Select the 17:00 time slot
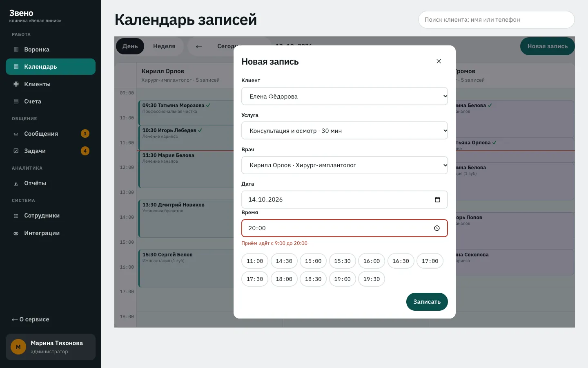Viewport: 588px width, 368px height. tap(430, 261)
